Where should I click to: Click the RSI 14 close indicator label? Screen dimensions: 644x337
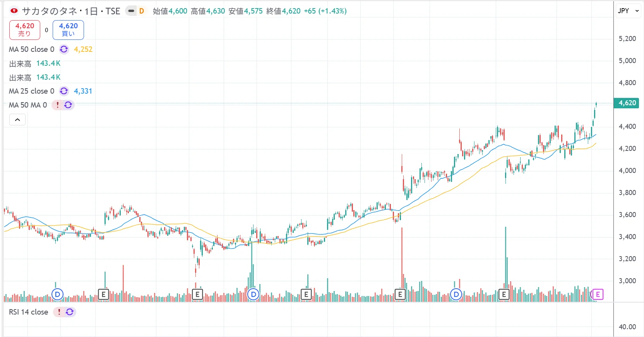[x=28, y=312]
